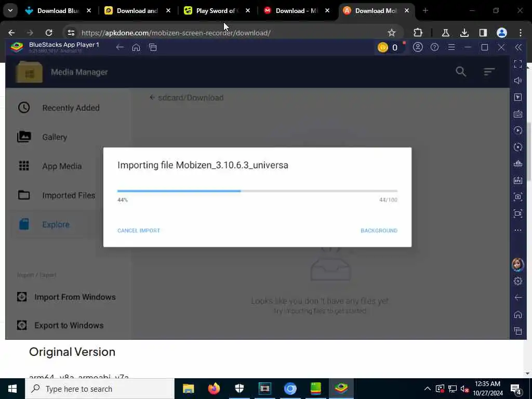Click Import From Windows
Viewport: 532px width, 399px height.
coord(66,297)
